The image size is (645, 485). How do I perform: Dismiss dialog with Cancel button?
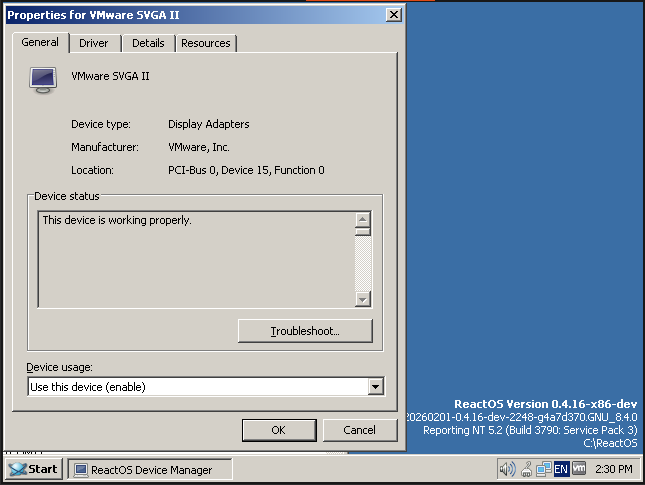[360, 430]
